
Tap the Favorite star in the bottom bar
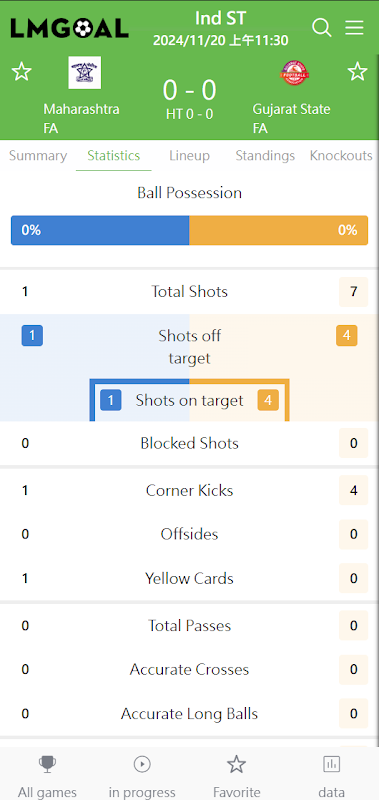[x=237, y=764]
